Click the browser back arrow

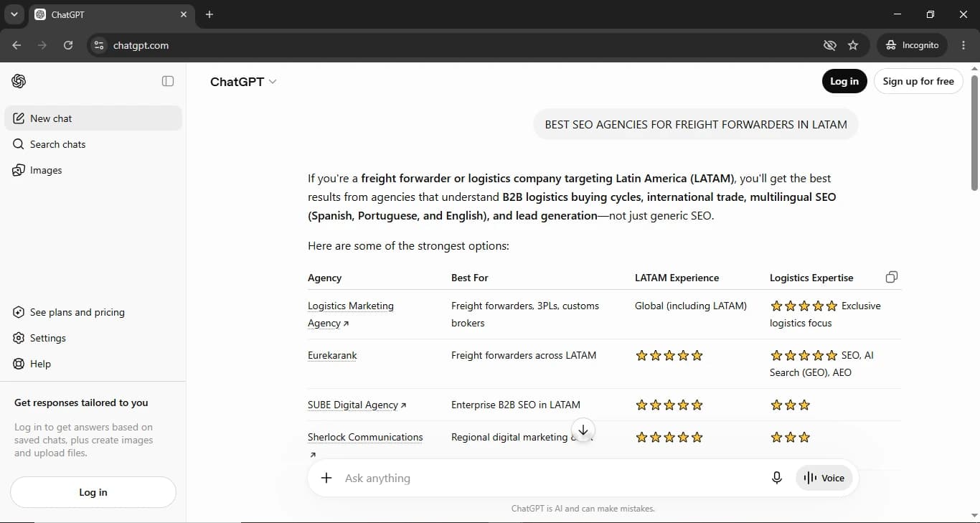pos(17,45)
